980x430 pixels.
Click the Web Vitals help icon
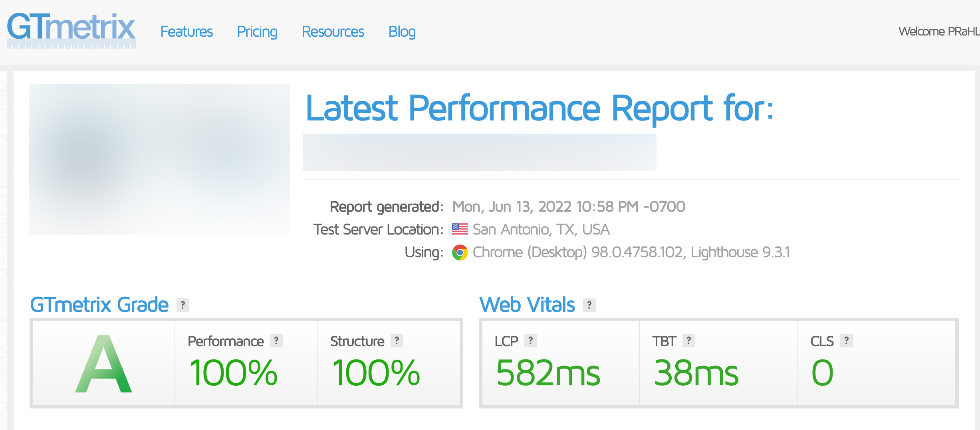point(589,305)
